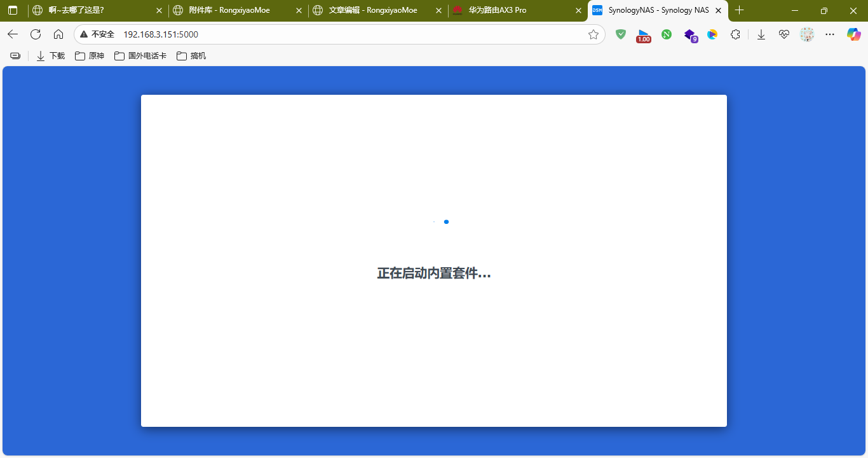Launch the Copilot sidebar
The width and height of the screenshot is (868, 458).
[x=853, y=34]
